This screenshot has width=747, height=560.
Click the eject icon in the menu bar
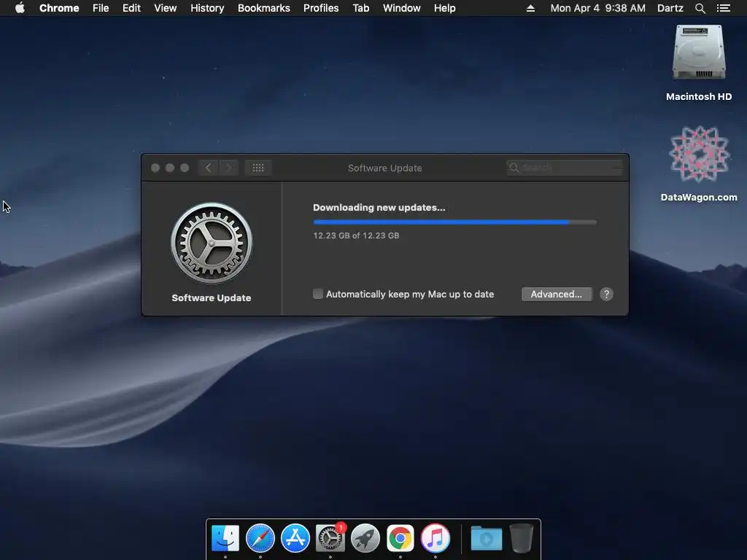[x=530, y=8]
